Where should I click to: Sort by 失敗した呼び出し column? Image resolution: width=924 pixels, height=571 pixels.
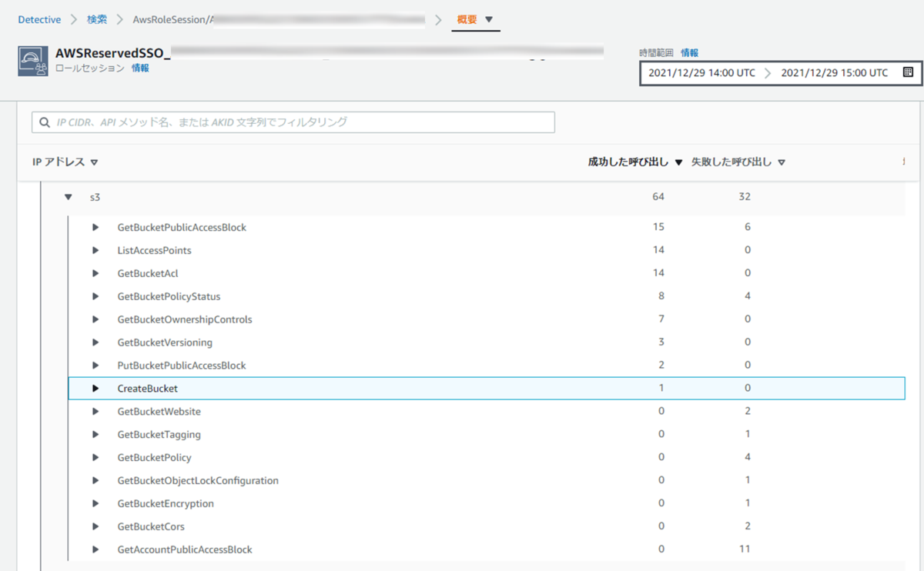[738, 162]
